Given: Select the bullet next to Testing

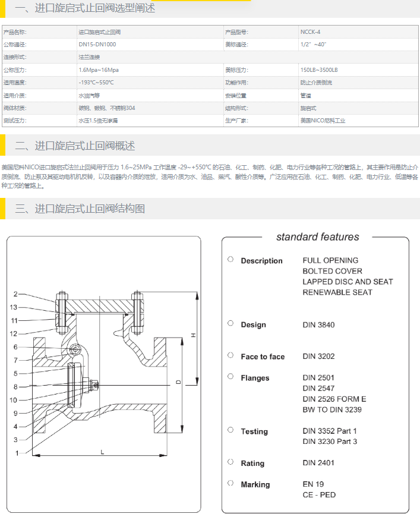Looking at the screenshot, I should click(230, 430).
